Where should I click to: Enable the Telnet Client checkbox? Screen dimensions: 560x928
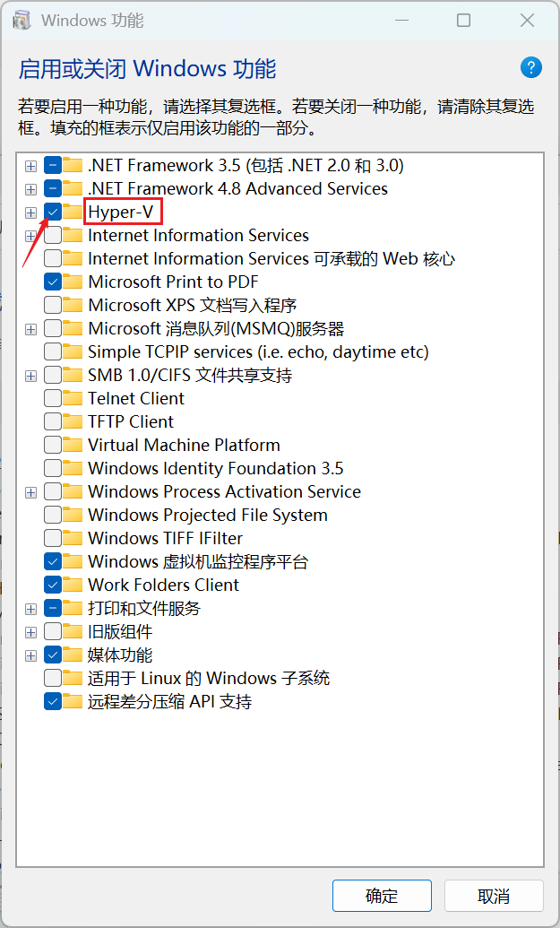pyautogui.click(x=53, y=398)
